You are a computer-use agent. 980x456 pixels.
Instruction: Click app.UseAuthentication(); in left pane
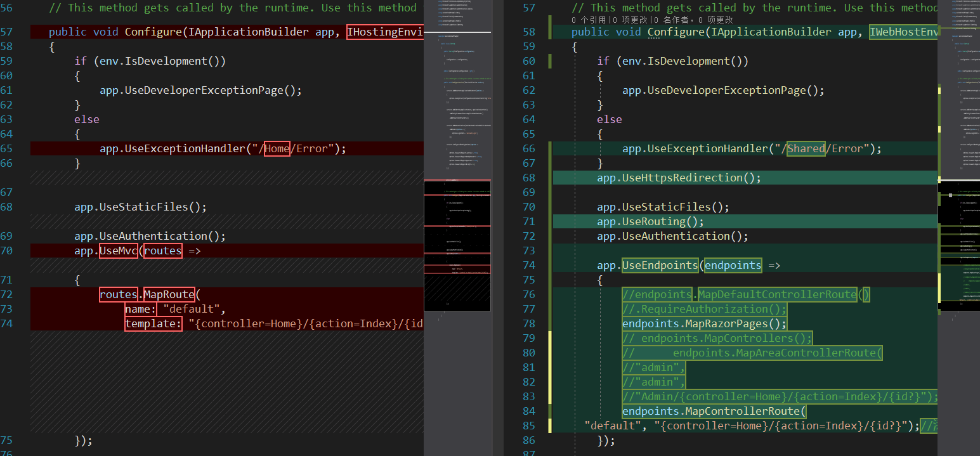pyautogui.click(x=150, y=236)
